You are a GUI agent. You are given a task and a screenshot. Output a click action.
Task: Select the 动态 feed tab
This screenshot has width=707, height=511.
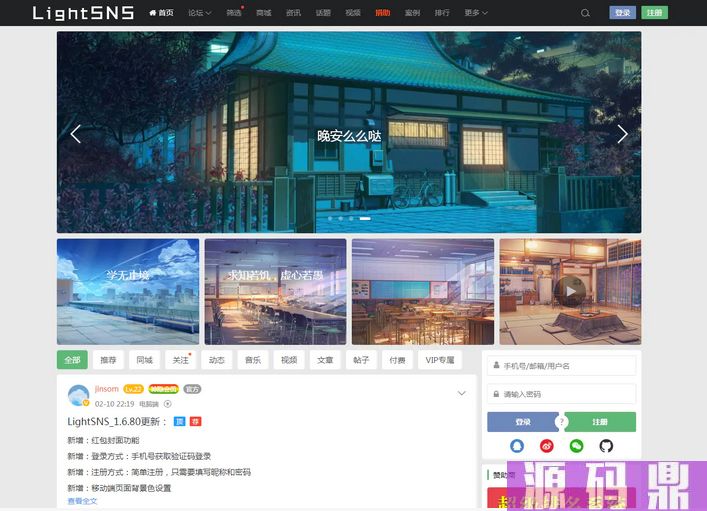pyautogui.click(x=216, y=360)
